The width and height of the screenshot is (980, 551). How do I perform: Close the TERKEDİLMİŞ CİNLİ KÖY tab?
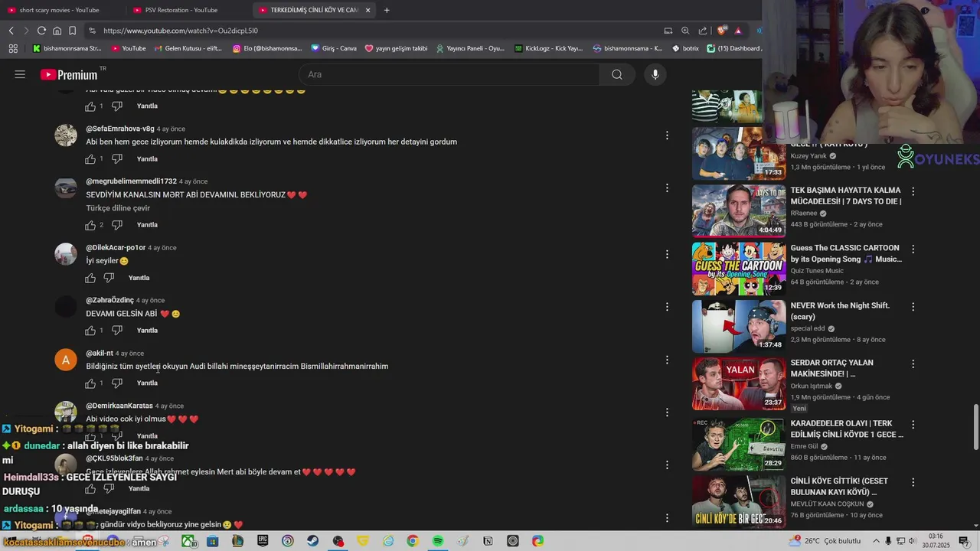368,10
